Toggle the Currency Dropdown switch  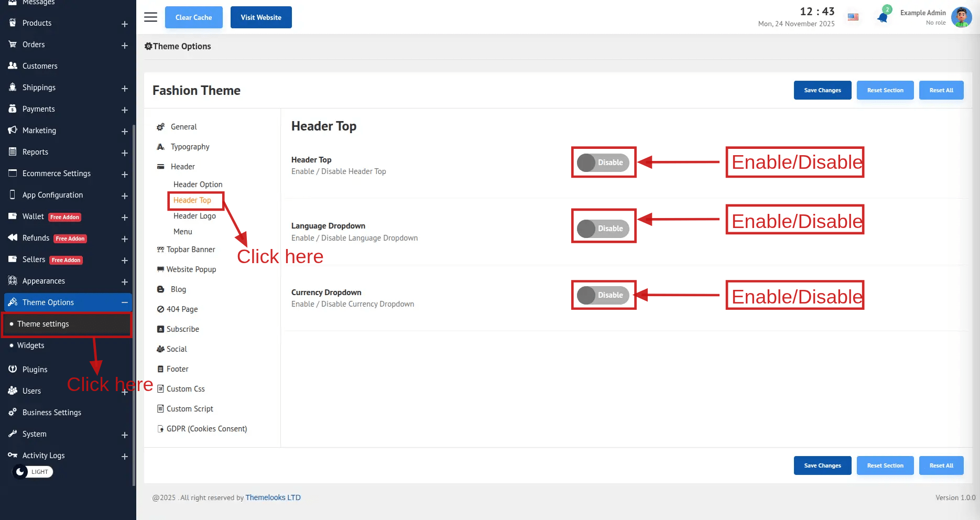point(603,295)
